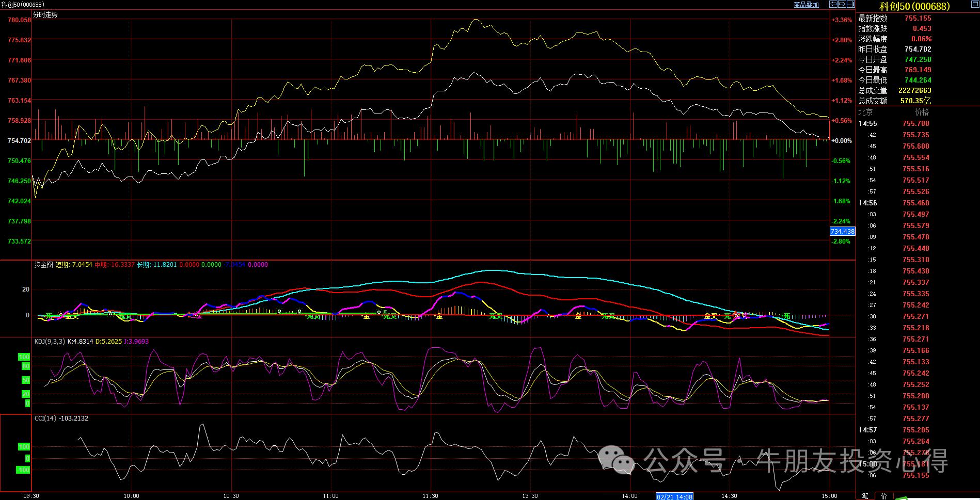980x500 pixels.
Task: Select the 价 tab at bottom right
Action: [x=884, y=496]
